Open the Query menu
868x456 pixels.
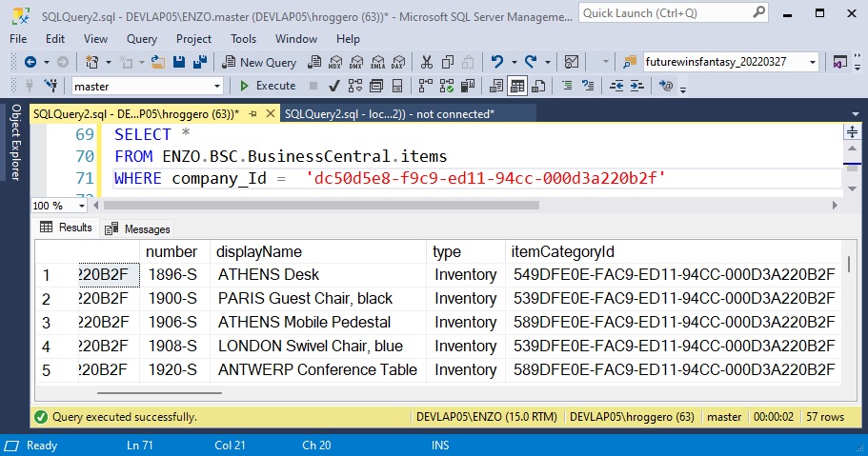point(142,39)
